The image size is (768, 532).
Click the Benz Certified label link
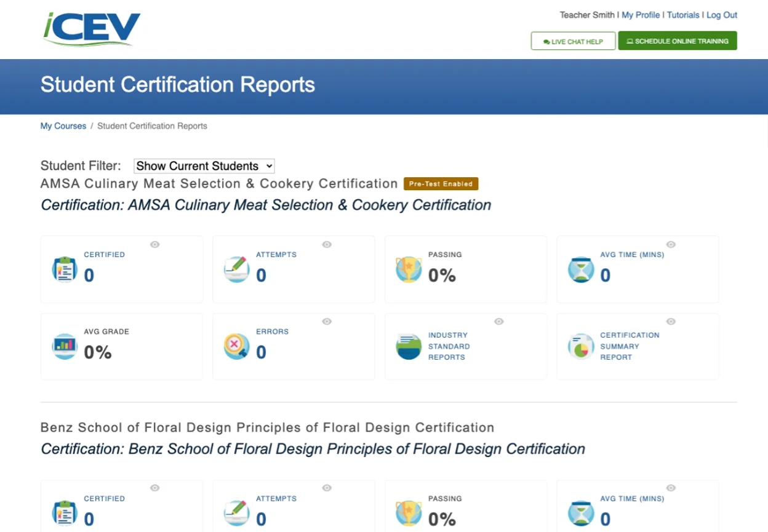pos(105,499)
